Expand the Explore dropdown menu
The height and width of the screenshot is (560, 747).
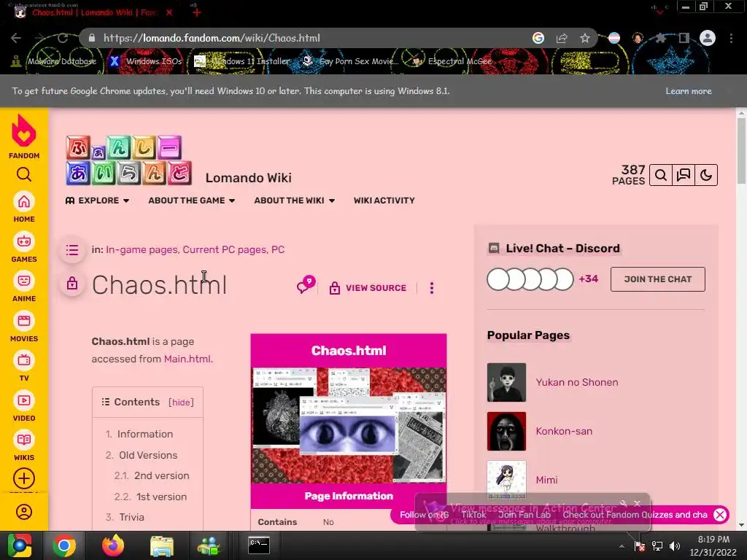tap(97, 201)
